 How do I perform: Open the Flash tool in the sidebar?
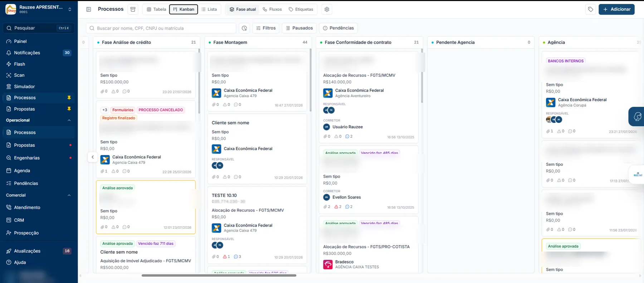(39, 64)
